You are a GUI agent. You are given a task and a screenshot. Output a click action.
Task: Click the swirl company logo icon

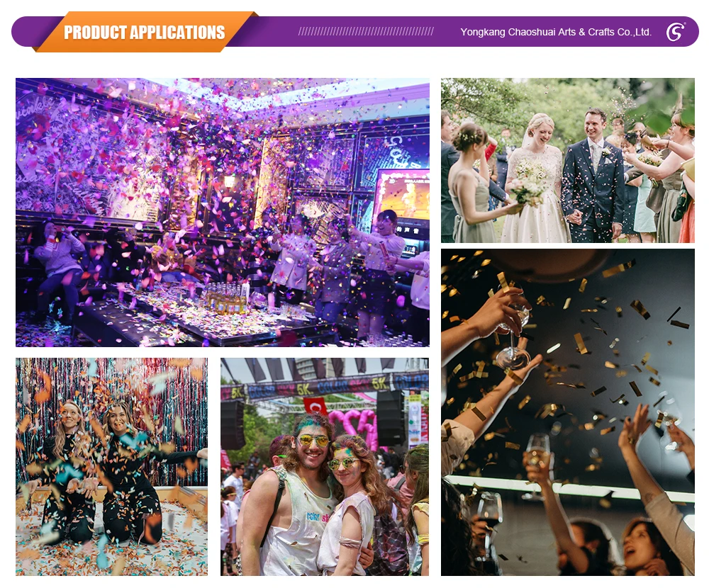tap(676, 32)
